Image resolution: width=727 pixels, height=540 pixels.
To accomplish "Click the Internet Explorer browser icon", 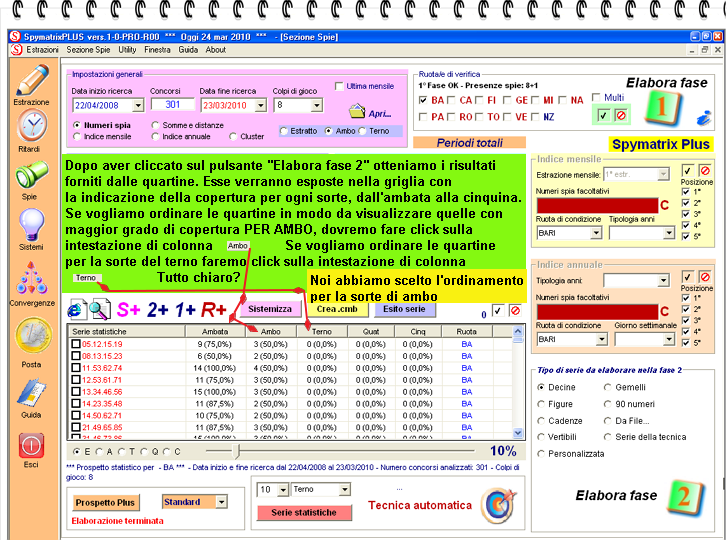I will pyautogui.click(x=76, y=309).
